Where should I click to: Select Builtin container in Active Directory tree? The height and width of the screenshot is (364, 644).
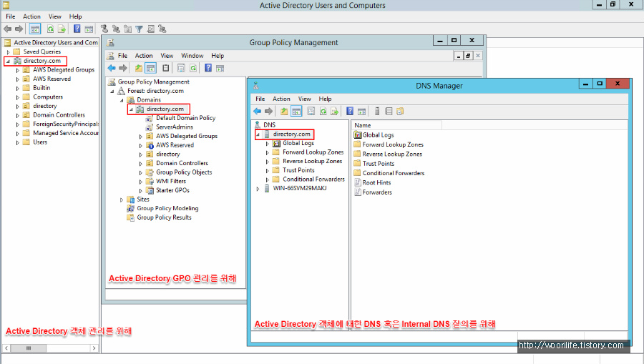point(42,88)
